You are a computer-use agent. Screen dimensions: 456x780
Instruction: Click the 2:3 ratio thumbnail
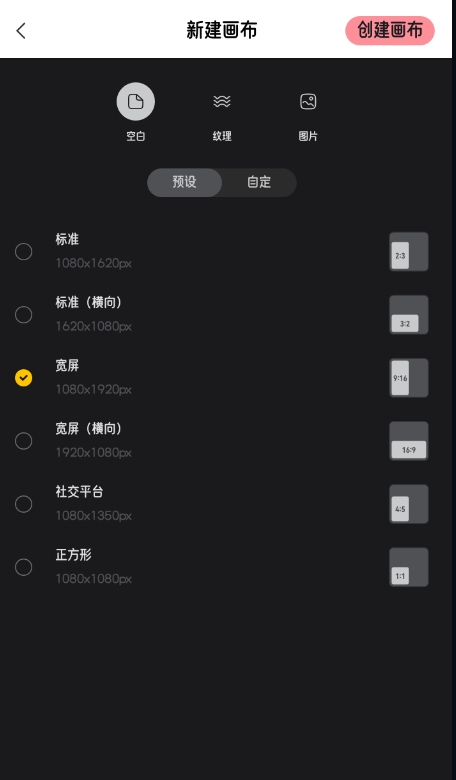coord(409,251)
